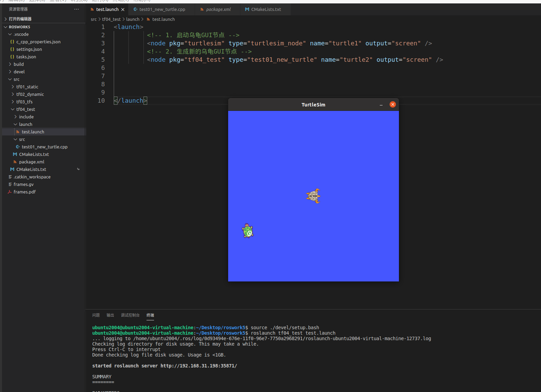Screen dimensions: 541x392
Task: Select the Terminal panel tab (终端)
Action: pos(150,315)
